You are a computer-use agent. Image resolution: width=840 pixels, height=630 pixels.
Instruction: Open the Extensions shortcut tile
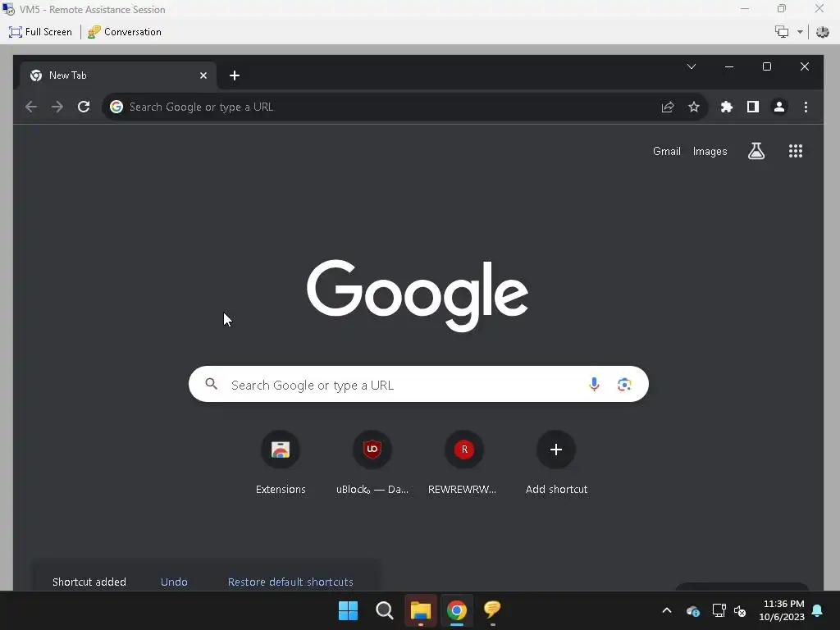click(x=281, y=464)
